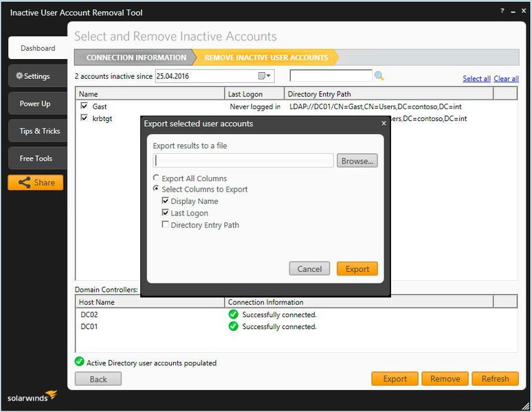Screen dimensions: 532x412
Task: Click the Host Name column header
Action: point(150,302)
